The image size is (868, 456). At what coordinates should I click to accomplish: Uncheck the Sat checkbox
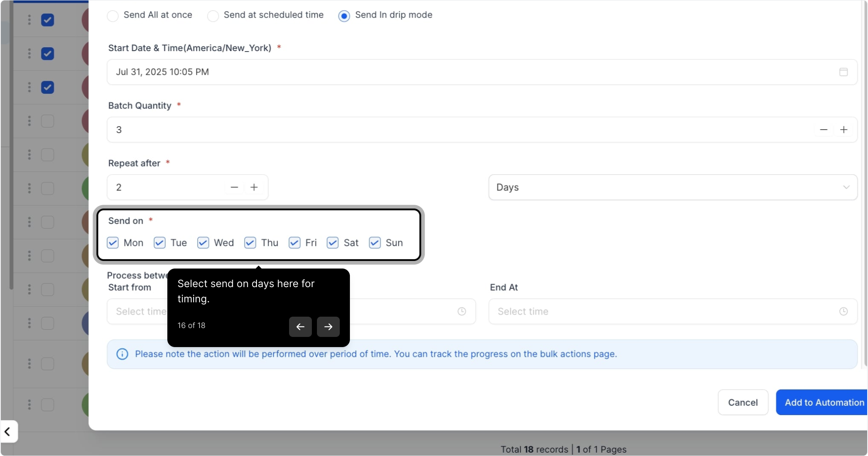[x=333, y=243]
